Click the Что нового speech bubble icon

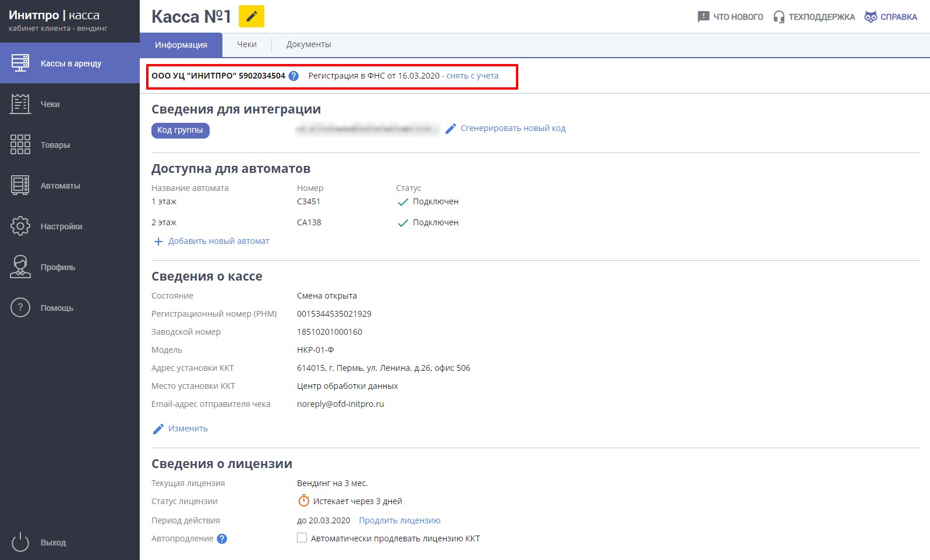pos(703,17)
